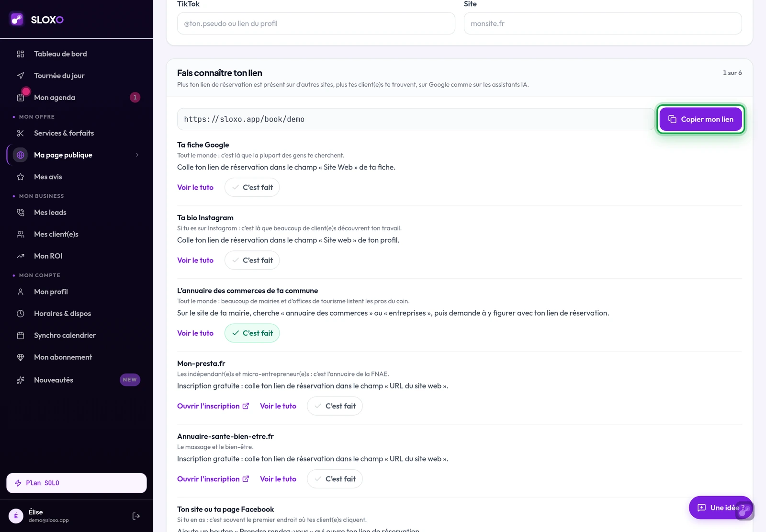This screenshot has height=532, width=766.
Task: Click the Plan SOLO button
Action: click(x=77, y=483)
